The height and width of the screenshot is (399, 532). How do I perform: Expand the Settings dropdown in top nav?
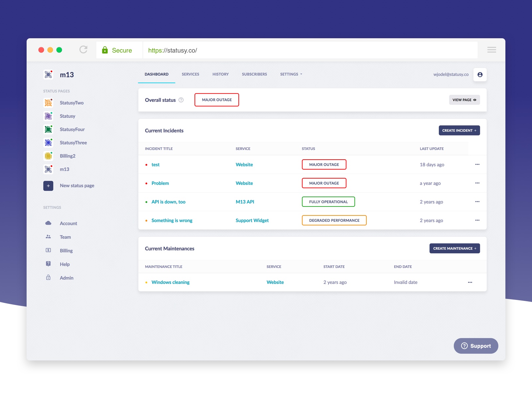coord(291,74)
